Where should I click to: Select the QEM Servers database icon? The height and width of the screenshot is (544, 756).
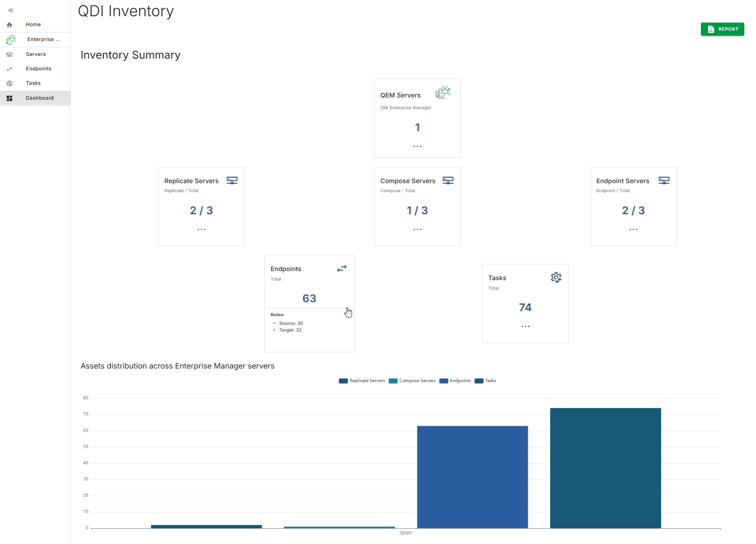pyautogui.click(x=443, y=92)
